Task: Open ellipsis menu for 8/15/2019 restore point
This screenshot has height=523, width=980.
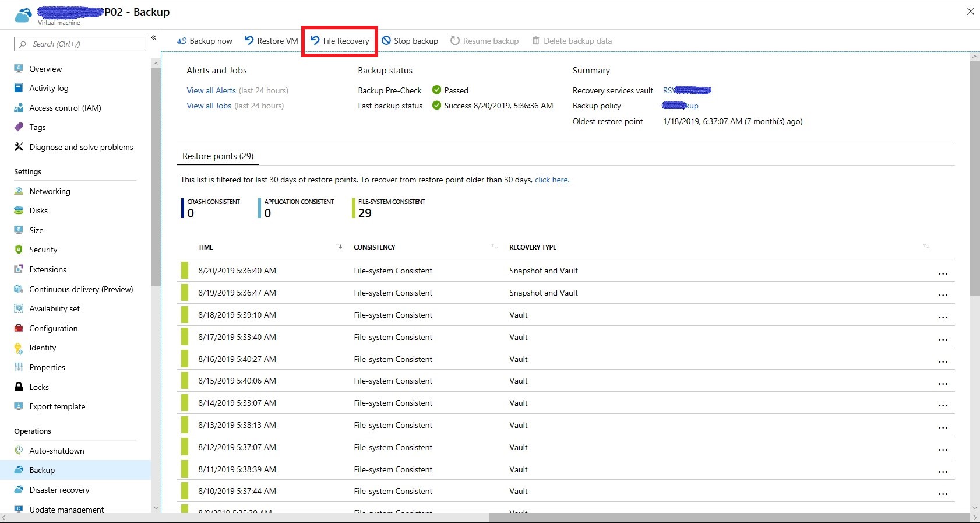Action: pos(943,383)
